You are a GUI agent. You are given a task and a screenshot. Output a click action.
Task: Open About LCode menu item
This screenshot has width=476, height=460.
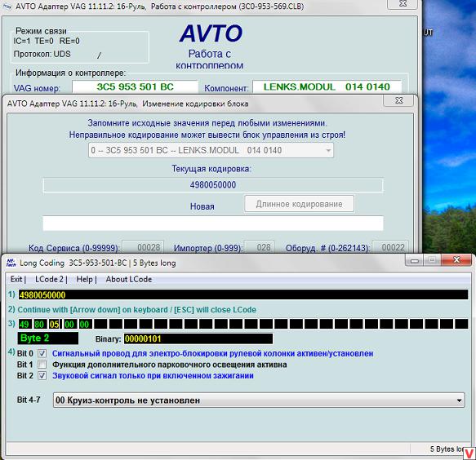pyautogui.click(x=129, y=279)
